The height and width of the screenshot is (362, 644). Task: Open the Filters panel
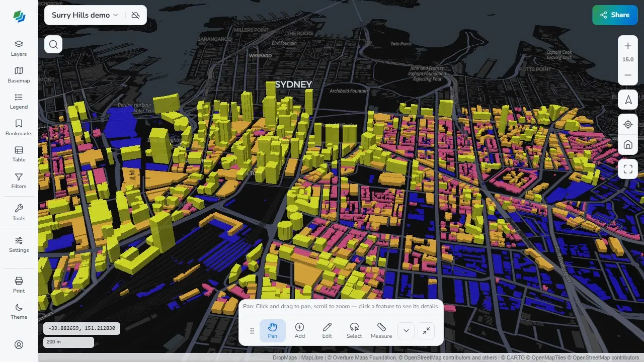click(19, 180)
